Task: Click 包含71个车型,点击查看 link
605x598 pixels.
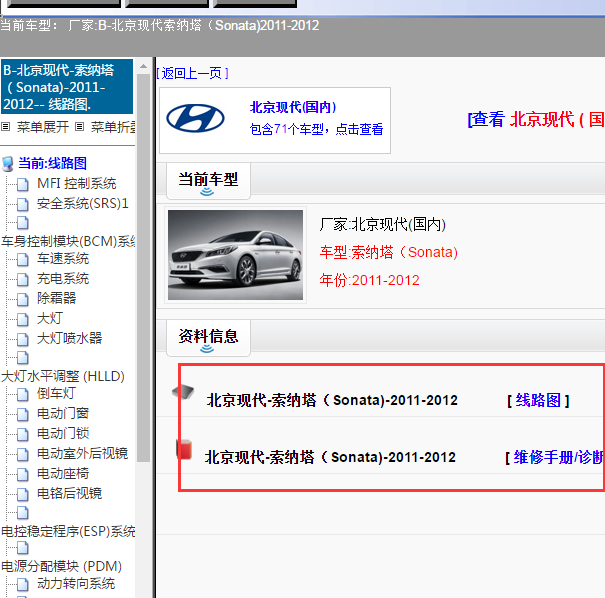Action: pos(316,129)
